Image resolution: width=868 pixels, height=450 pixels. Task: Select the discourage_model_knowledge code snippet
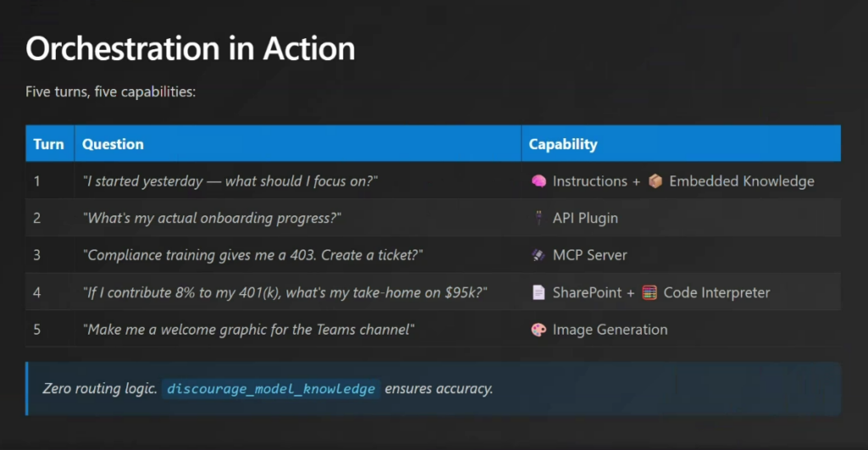[271, 389]
